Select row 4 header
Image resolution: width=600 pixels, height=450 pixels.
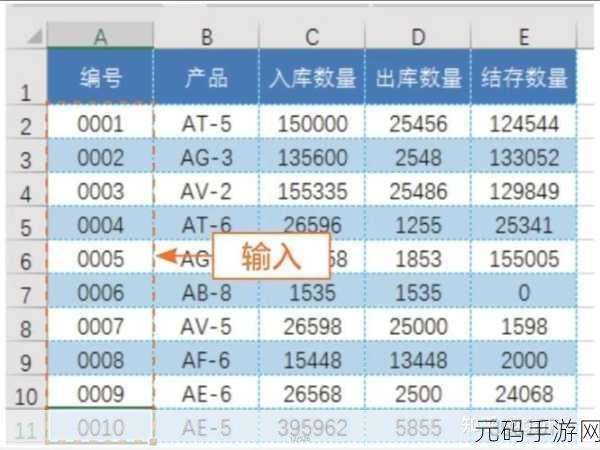pyautogui.click(x=26, y=189)
